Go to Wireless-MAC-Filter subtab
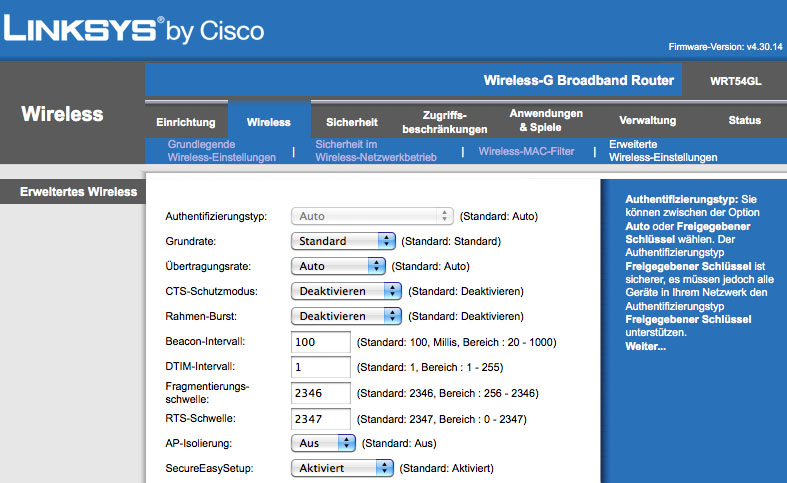Screen dimensions: 787x483 (x=527, y=151)
